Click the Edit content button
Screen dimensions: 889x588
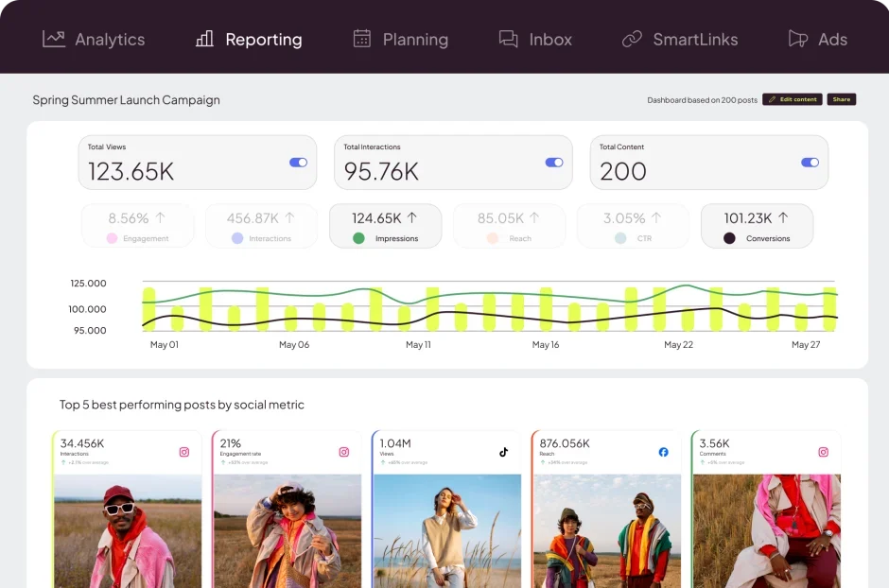coord(792,99)
